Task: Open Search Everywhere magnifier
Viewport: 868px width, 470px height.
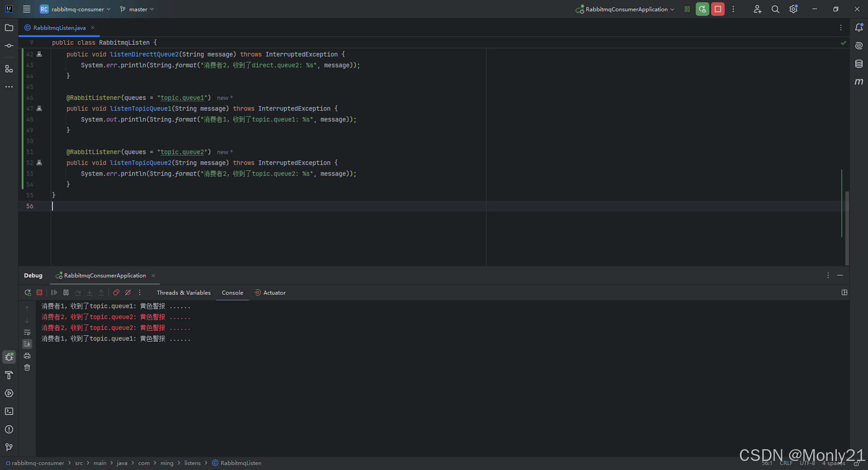Action: tap(775, 9)
